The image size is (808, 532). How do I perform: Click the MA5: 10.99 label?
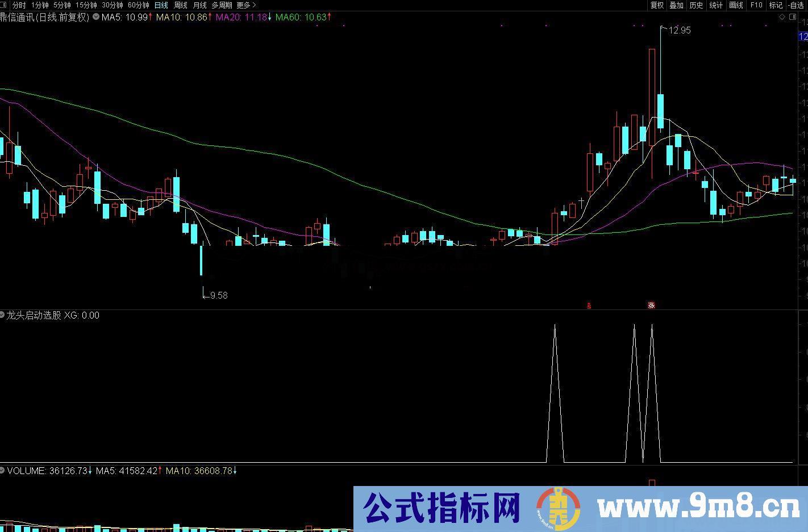coord(127,17)
